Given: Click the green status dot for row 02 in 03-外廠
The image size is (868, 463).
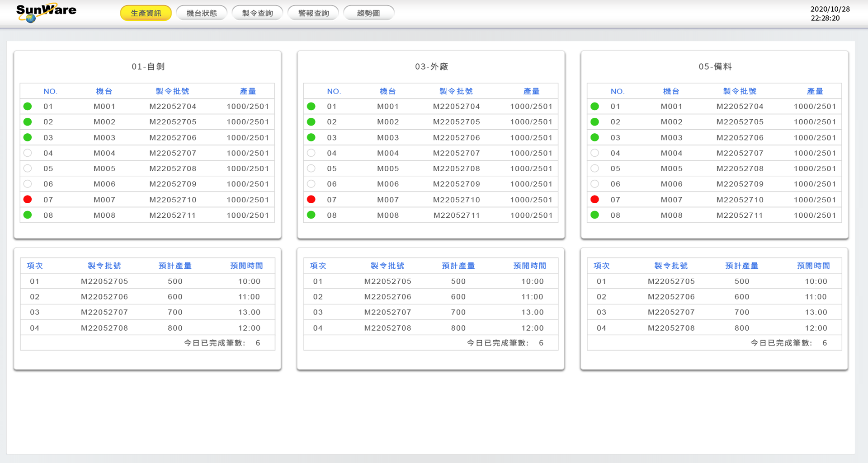Looking at the screenshot, I should coord(311,122).
